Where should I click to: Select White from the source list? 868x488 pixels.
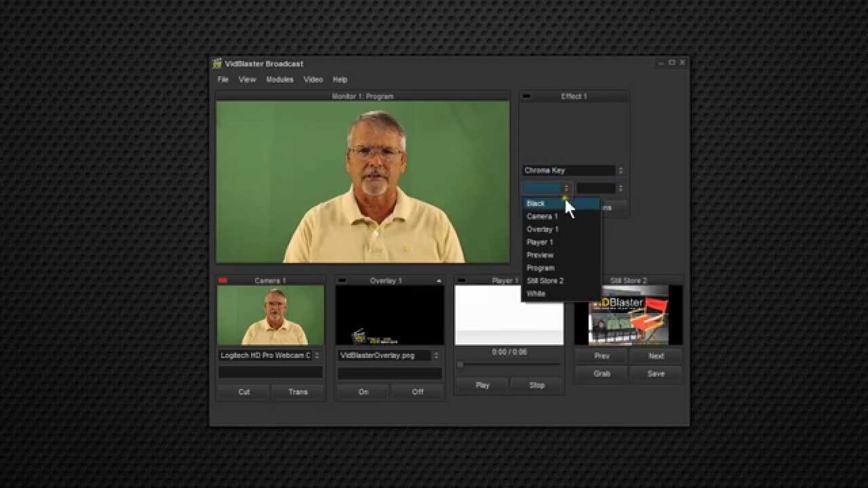561,293
